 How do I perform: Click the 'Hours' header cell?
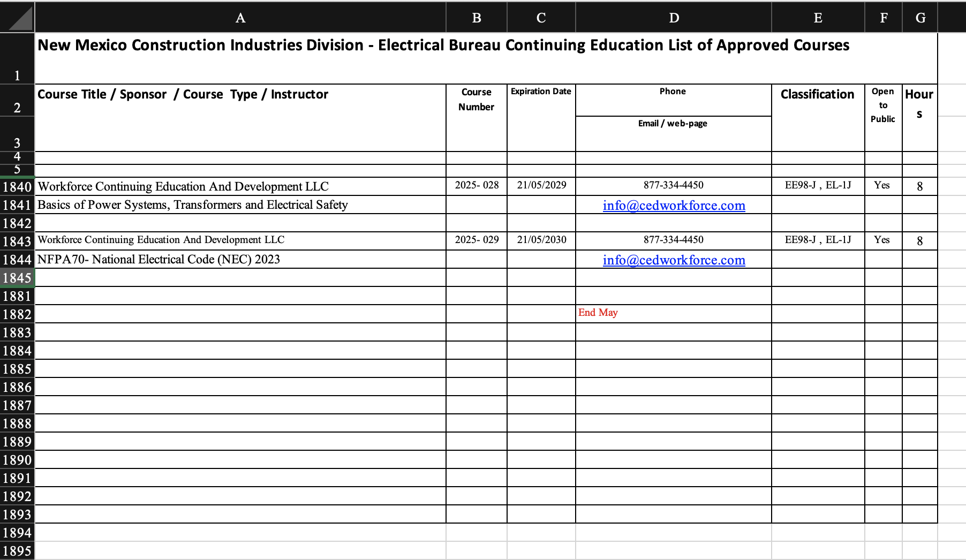tap(920, 118)
